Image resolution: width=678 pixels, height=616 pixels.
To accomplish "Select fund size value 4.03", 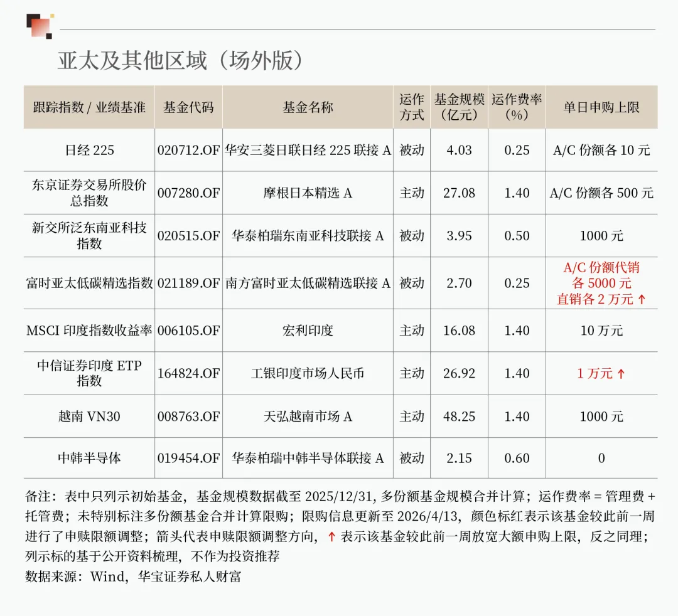I will [459, 150].
